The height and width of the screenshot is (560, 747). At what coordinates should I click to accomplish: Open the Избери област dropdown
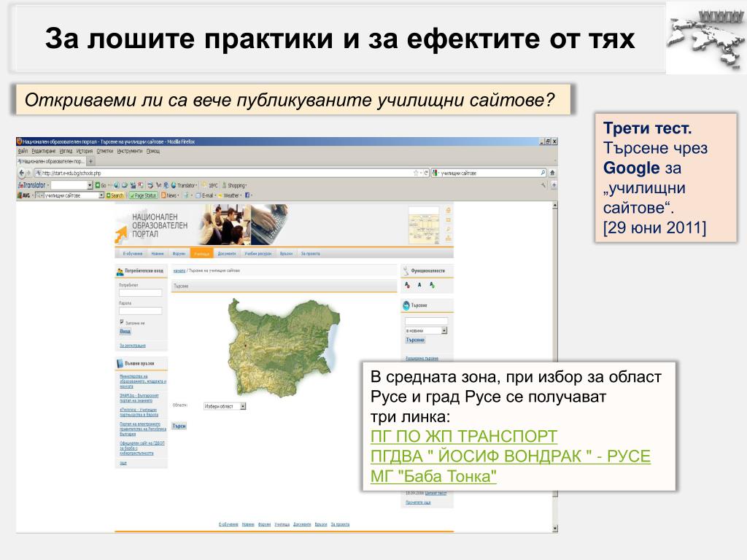pyautogui.click(x=225, y=406)
